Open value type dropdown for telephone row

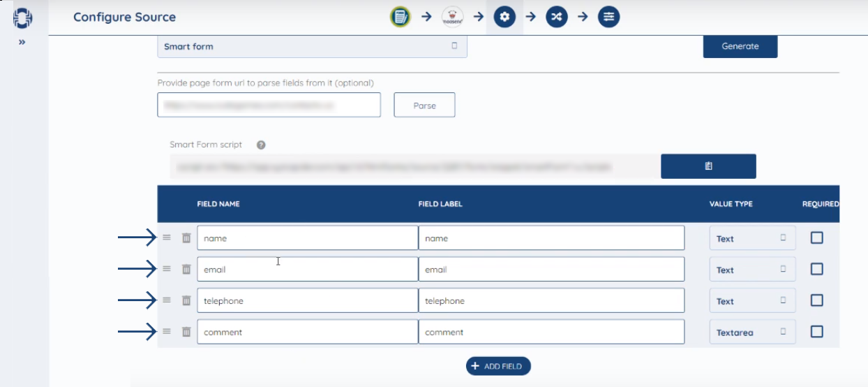752,301
